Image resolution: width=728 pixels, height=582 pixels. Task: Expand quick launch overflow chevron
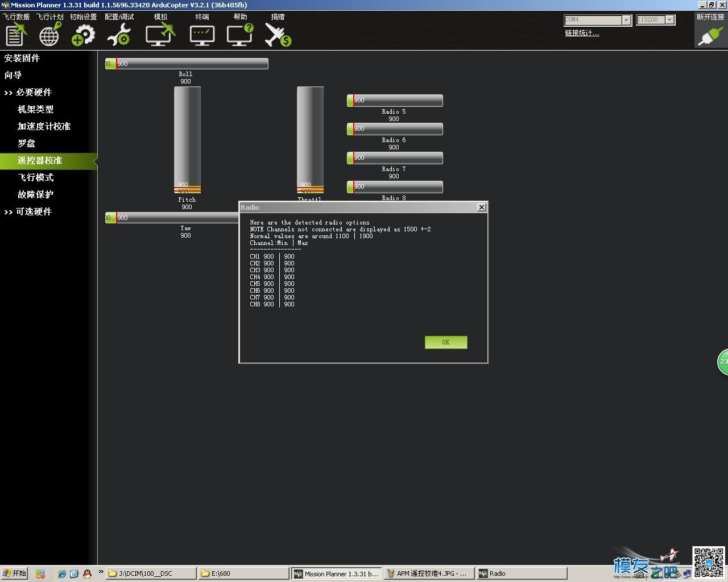(101, 572)
